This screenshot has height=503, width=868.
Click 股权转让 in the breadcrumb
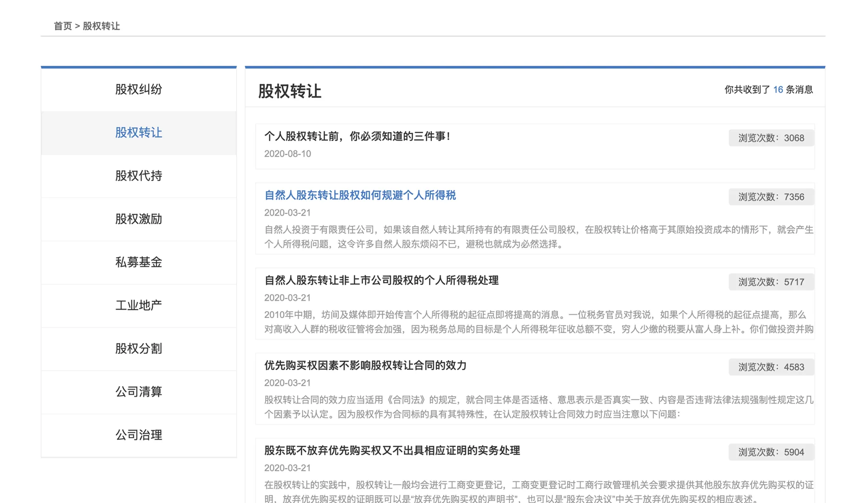[x=101, y=26]
